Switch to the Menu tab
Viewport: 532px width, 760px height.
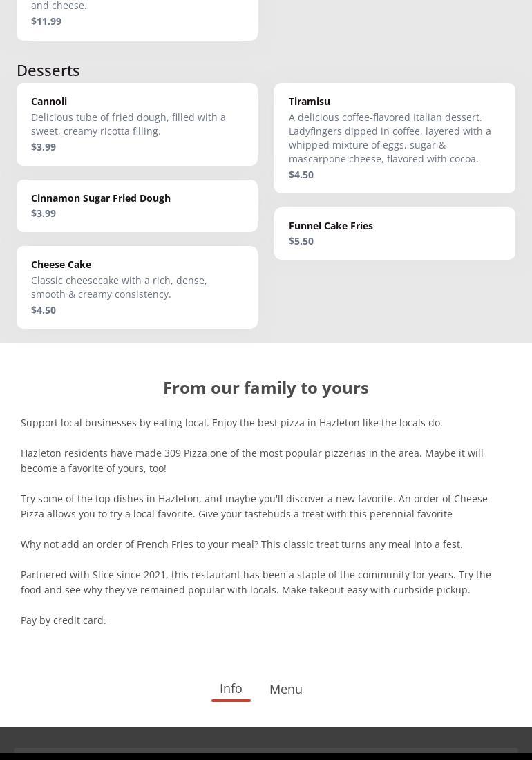click(285, 690)
